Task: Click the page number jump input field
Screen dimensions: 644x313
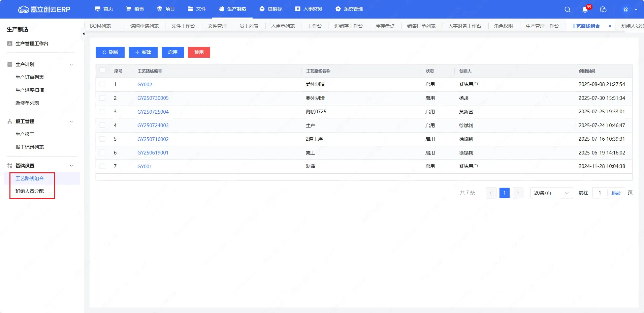Action: coord(600,193)
